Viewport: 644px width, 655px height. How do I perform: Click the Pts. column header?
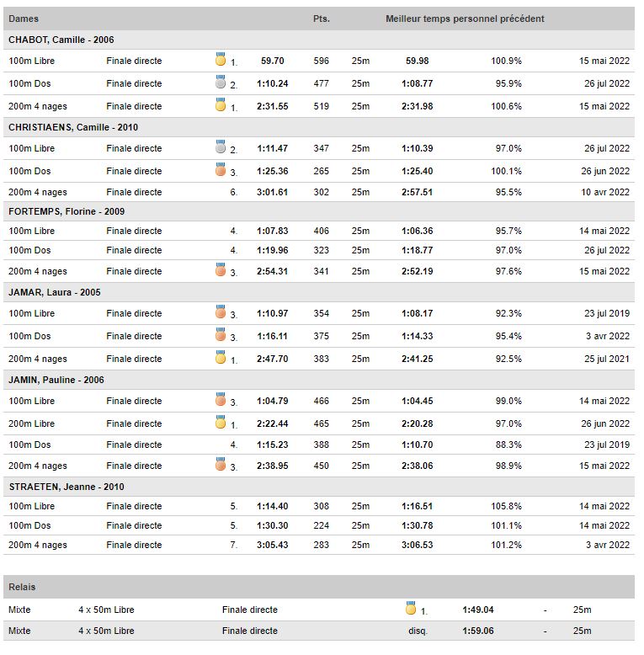click(x=322, y=19)
